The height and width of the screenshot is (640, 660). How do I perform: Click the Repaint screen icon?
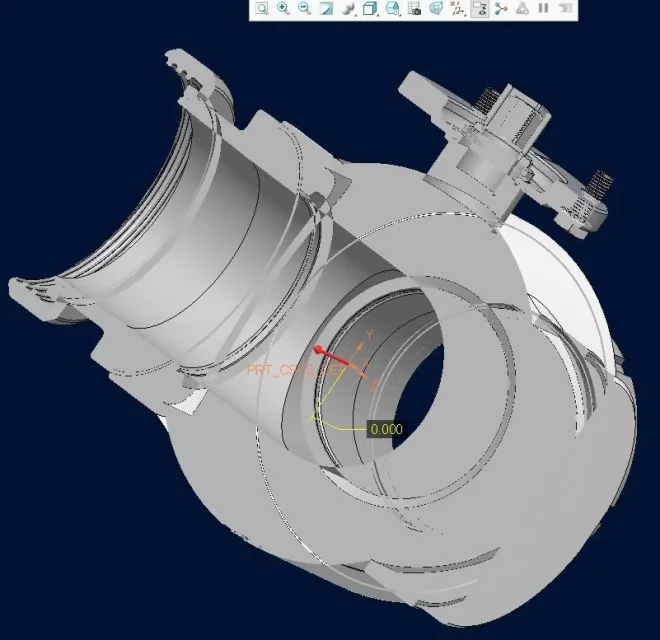326,9
